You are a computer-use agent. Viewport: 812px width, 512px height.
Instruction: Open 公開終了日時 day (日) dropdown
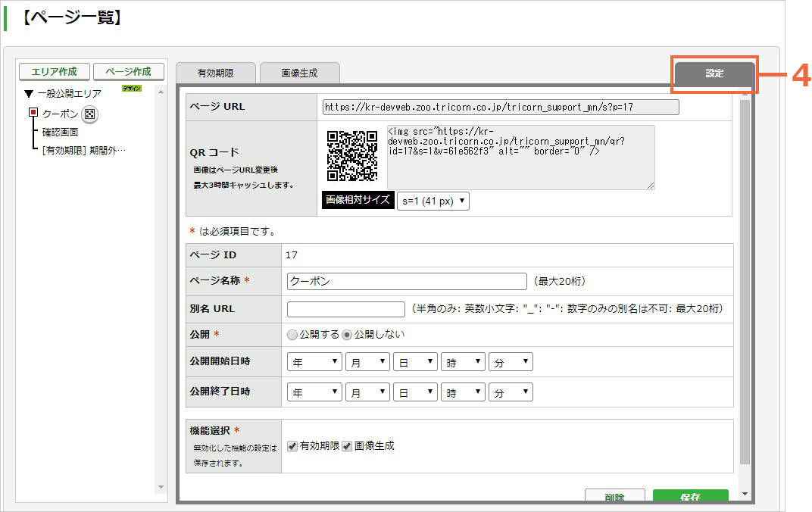pyautogui.click(x=415, y=392)
